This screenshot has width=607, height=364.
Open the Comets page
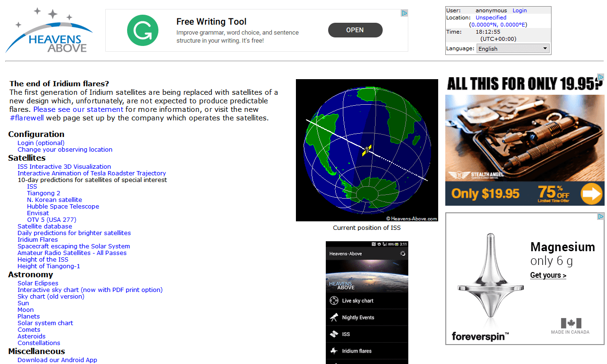pos(29,329)
